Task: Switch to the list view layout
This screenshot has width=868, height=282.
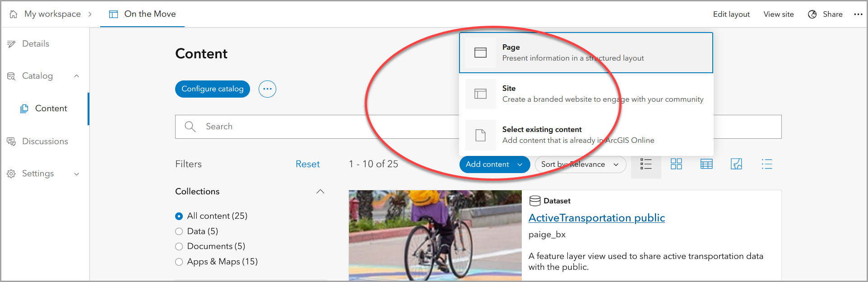Action: 646,164
